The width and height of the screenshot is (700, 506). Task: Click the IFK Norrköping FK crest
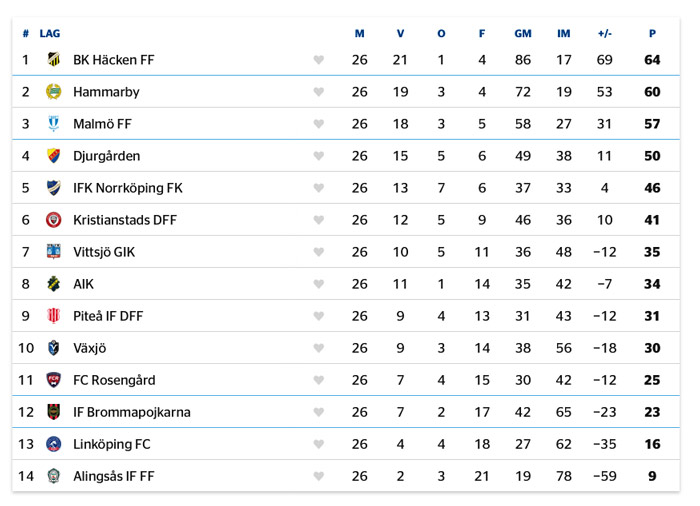pos(54,188)
